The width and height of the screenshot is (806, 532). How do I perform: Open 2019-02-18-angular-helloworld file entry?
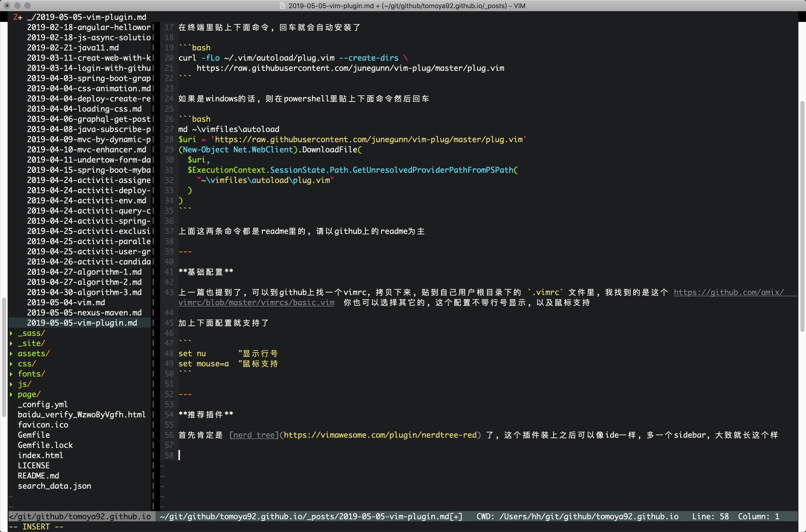(89, 28)
